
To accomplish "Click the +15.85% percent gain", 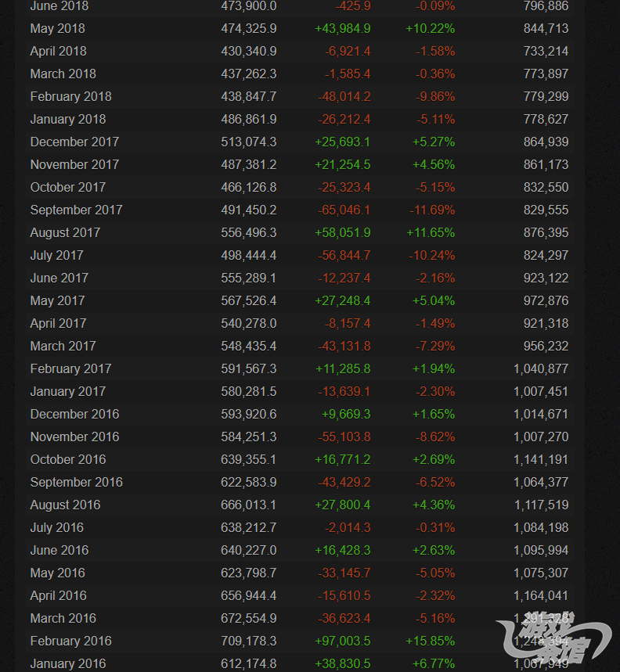I will (x=431, y=641).
